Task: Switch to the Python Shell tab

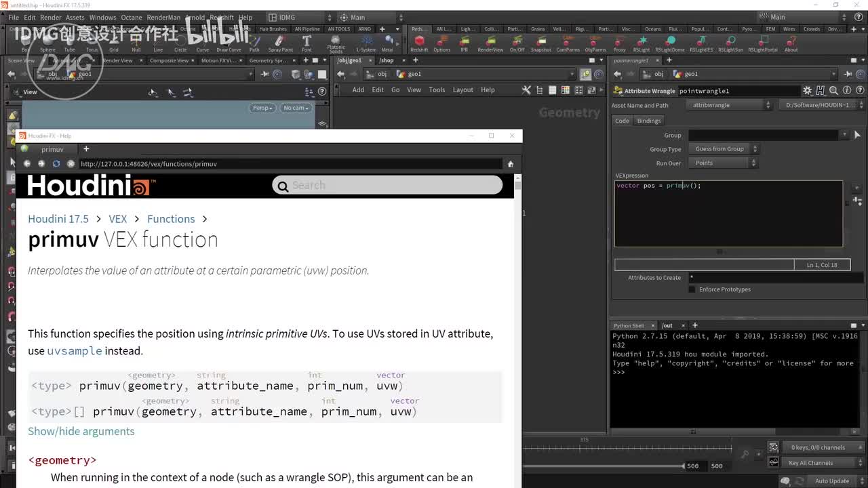Action: pyautogui.click(x=629, y=325)
